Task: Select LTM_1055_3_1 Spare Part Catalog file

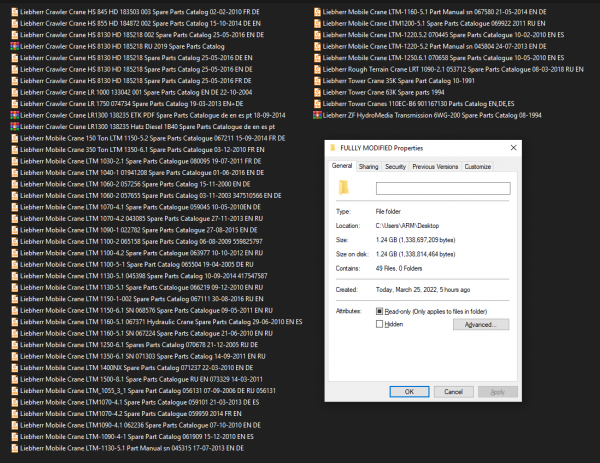Action: pos(143,391)
